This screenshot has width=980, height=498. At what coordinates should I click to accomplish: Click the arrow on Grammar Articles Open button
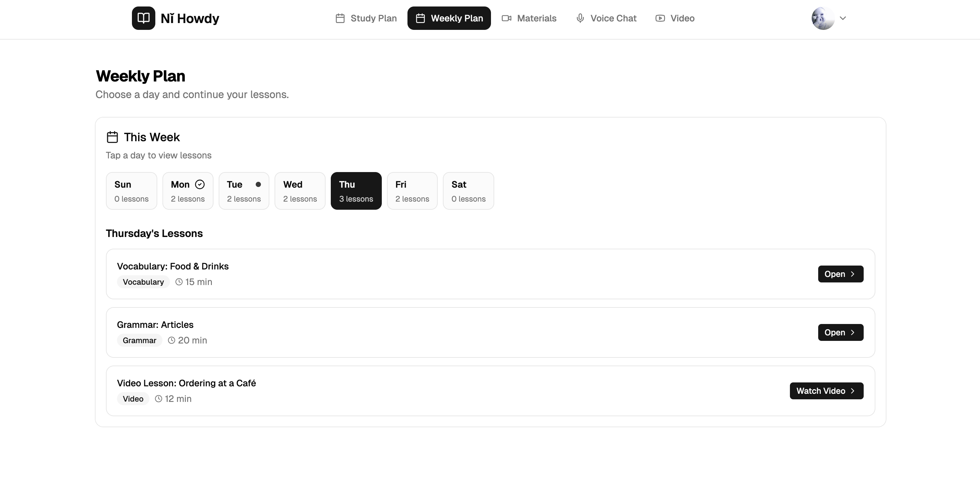click(x=853, y=333)
